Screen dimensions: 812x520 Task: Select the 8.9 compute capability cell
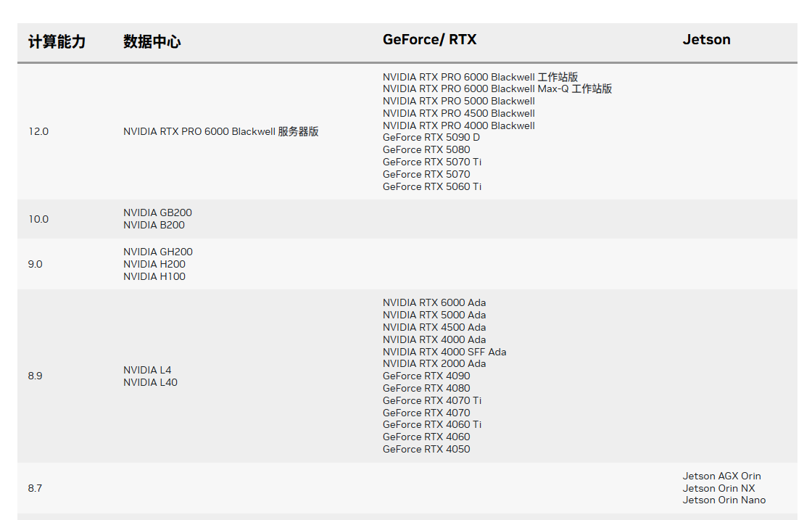coord(36,376)
